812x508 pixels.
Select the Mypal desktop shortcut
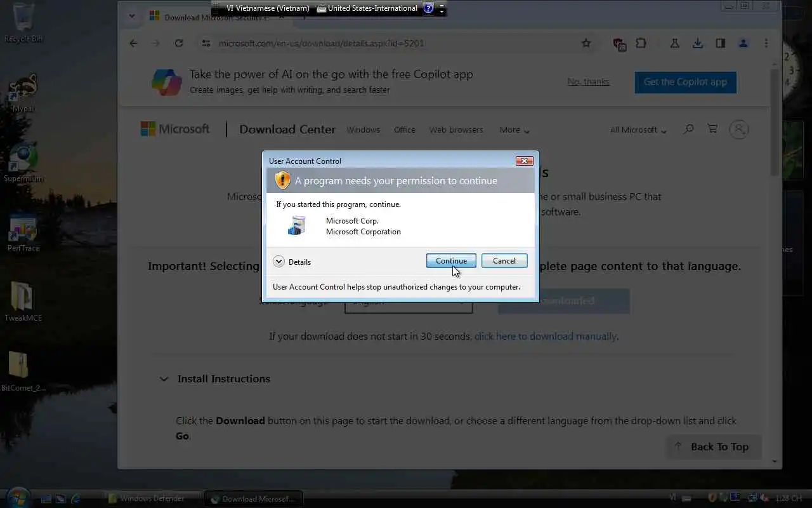(23, 93)
